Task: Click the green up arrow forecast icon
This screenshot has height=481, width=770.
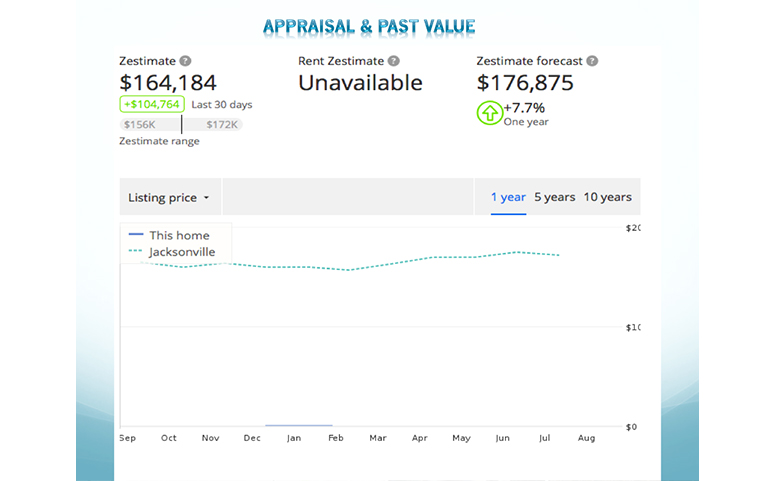Action: click(x=489, y=113)
